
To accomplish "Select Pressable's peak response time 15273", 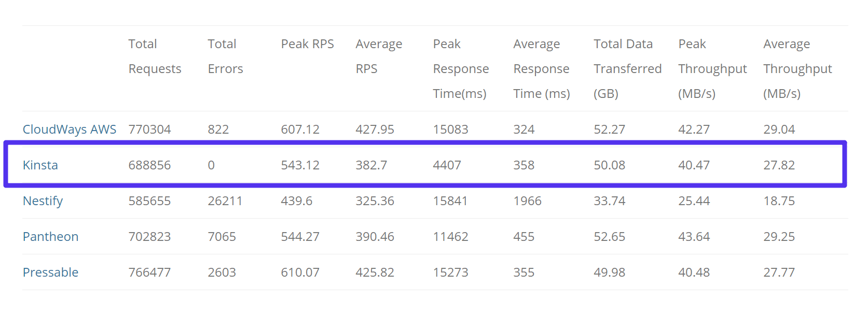I will pyautogui.click(x=450, y=273).
